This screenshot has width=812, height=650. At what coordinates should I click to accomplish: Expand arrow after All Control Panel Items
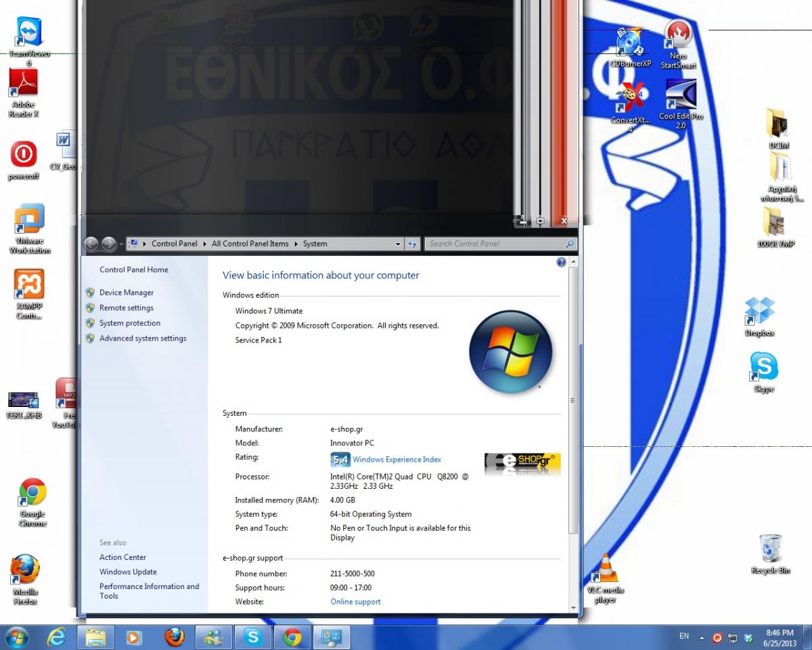(296, 244)
